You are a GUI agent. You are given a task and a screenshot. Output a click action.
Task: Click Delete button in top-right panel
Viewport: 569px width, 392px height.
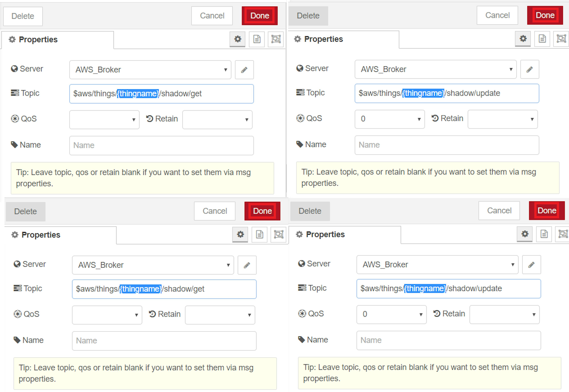(x=308, y=16)
